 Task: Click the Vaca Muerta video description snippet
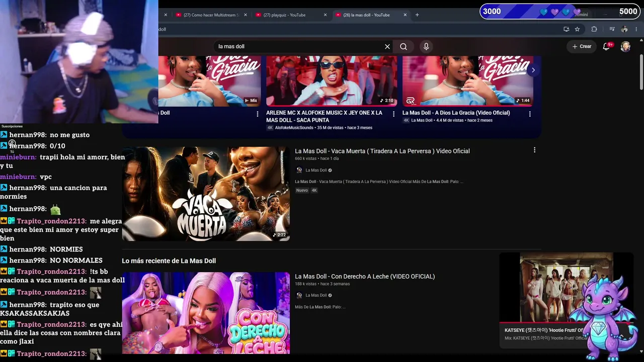click(x=379, y=182)
